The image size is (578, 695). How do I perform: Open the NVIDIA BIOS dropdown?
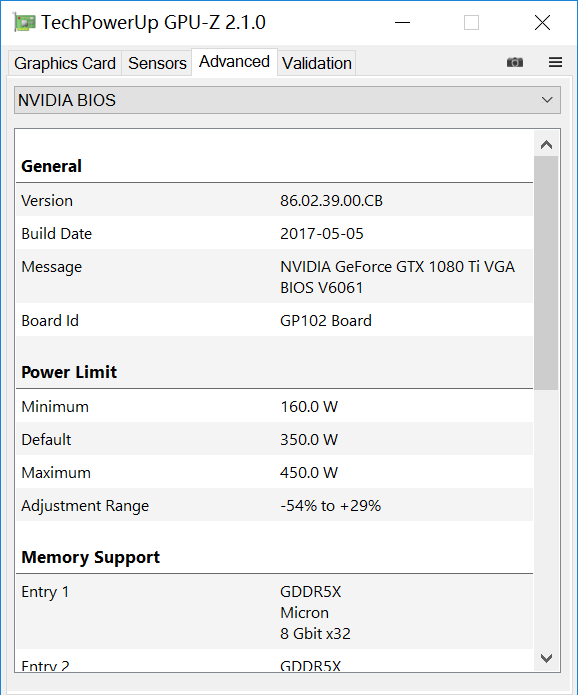tap(287, 100)
